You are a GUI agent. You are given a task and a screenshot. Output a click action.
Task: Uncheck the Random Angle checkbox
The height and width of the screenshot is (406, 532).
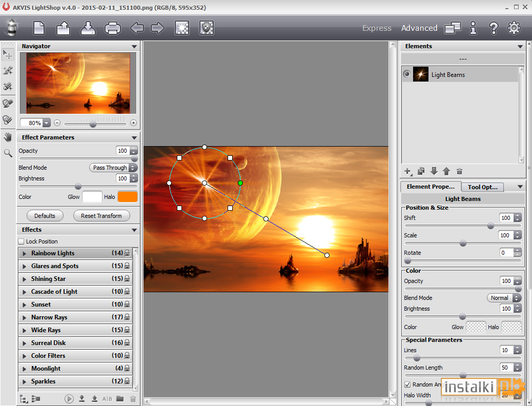click(x=407, y=384)
